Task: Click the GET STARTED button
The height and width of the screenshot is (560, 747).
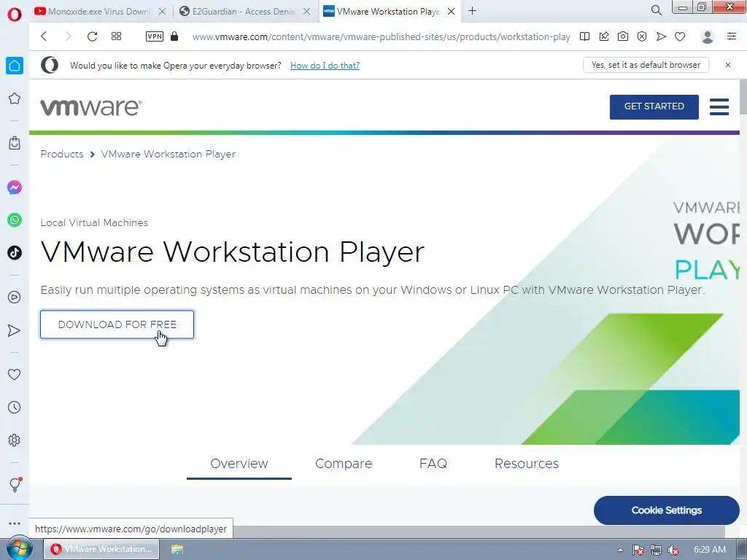Action: [x=654, y=106]
